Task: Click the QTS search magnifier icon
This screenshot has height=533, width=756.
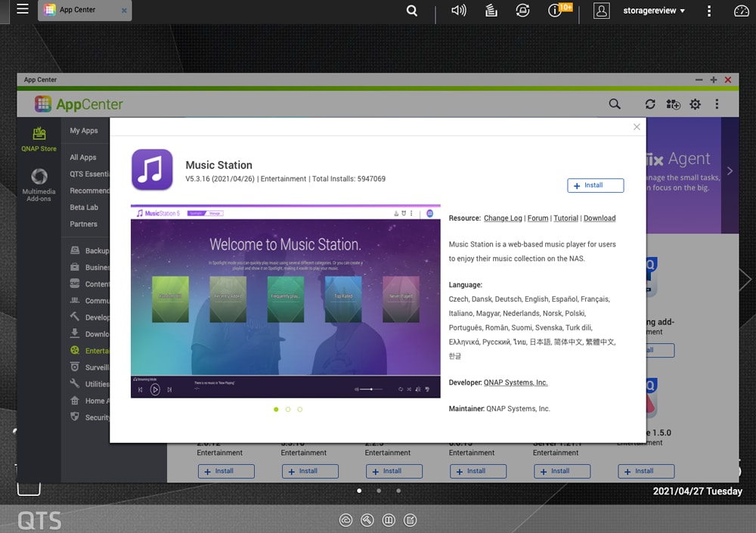Action: [412, 11]
